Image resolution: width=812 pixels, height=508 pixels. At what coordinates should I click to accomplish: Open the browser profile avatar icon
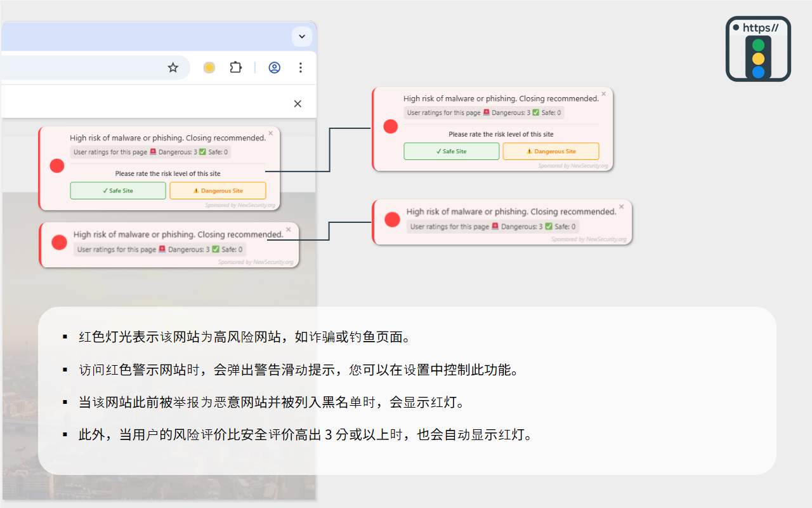[x=274, y=67]
